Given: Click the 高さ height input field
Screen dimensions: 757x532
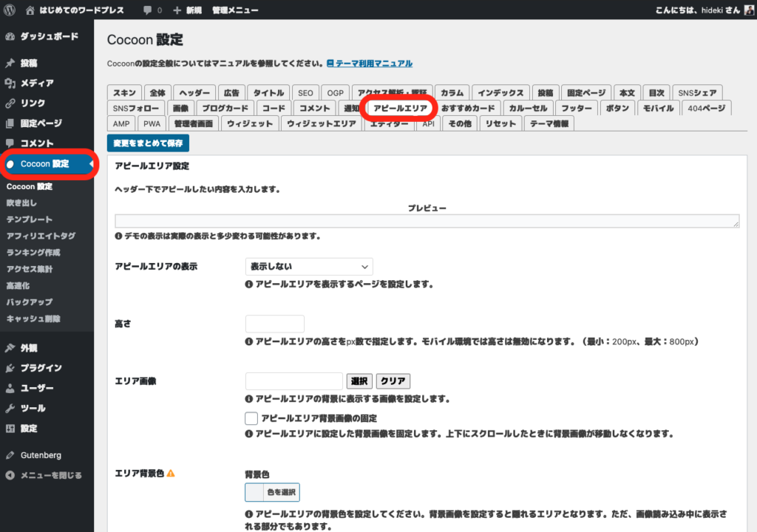Looking at the screenshot, I should click(x=275, y=324).
